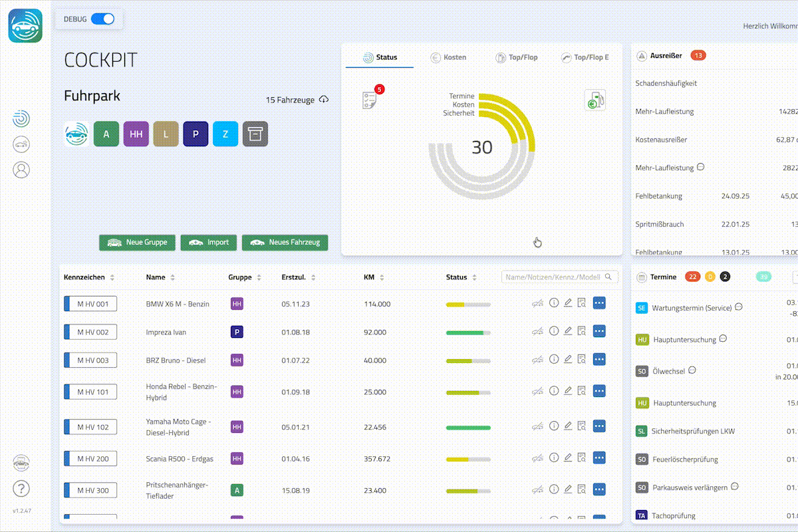
Task: Open info for M HV 001
Action: [x=553, y=303]
